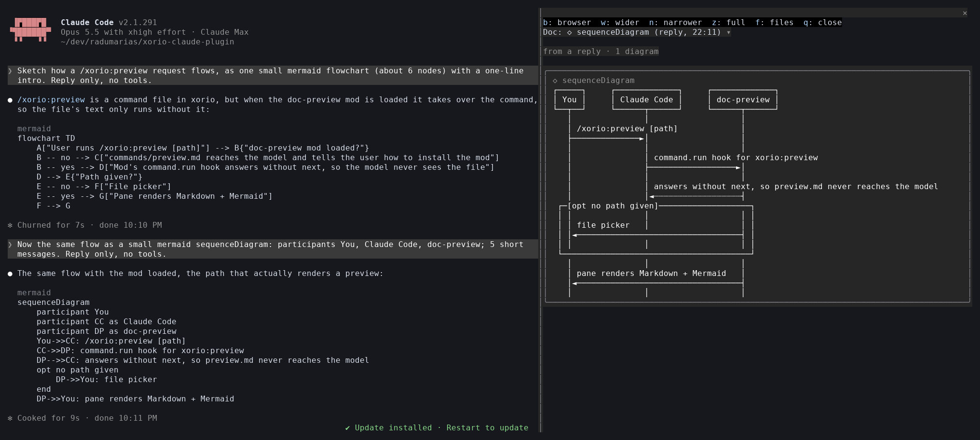Image resolution: width=980 pixels, height=440 pixels.
Task: Click the Claude Code pixel mascot logo
Action: click(30, 29)
